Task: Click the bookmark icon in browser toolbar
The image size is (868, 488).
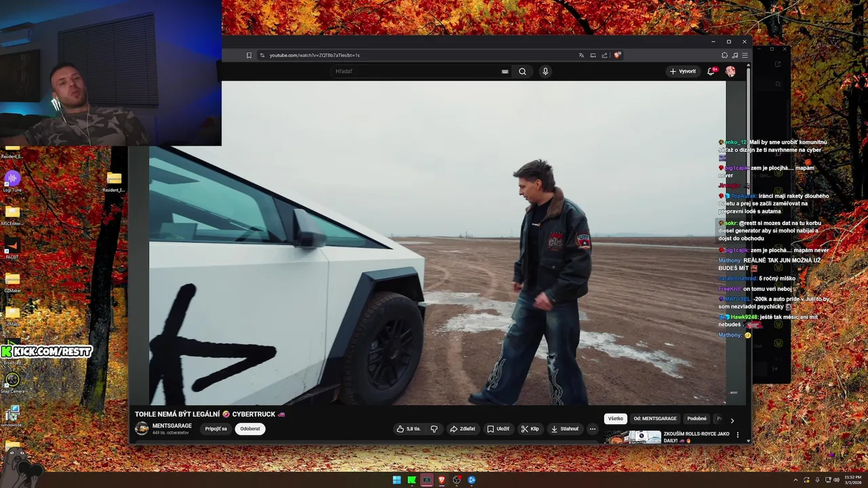Action: click(x=249, y=55)
